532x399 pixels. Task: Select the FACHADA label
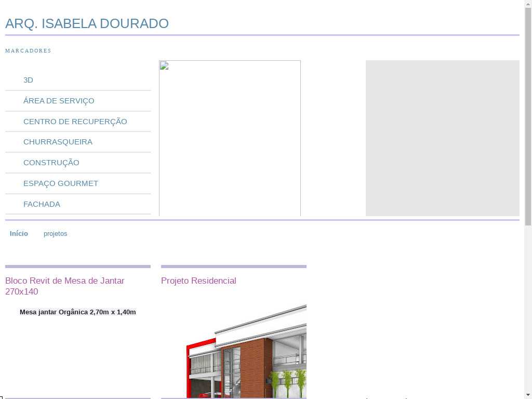(x=42, y=204)
